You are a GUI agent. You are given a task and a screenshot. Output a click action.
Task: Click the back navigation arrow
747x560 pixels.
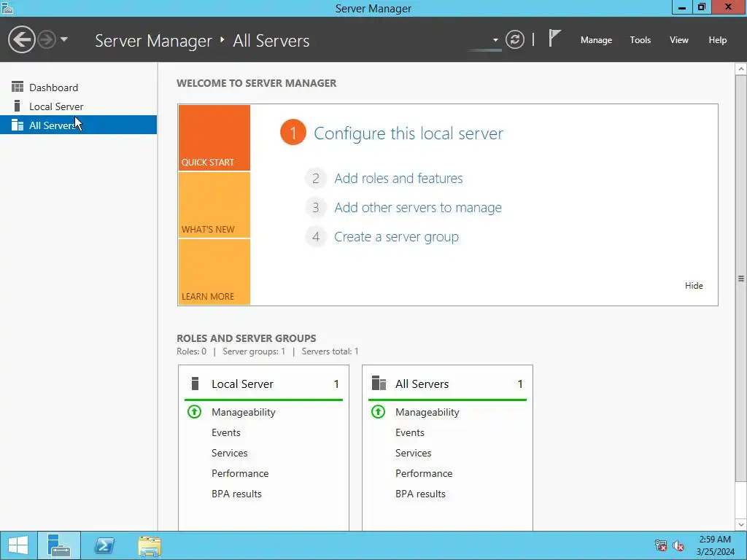point(21,39)
